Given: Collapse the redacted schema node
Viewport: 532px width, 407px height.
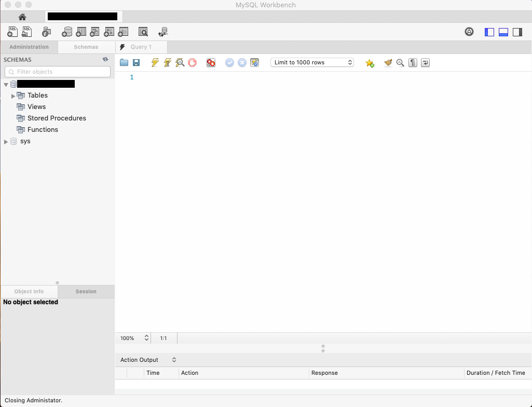Looking at the screenshot, I should [x=6, y=85].
